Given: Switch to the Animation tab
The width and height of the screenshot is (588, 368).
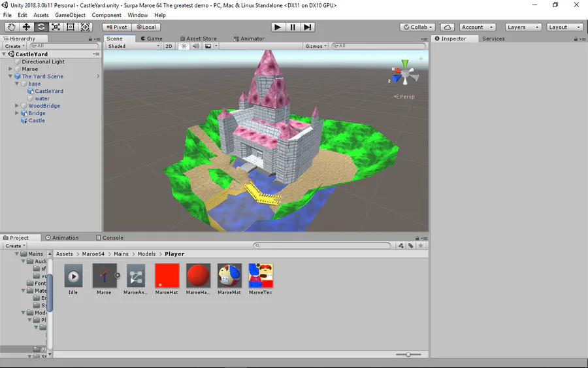Looking at the screenshot, I should [x=62, y=238].
